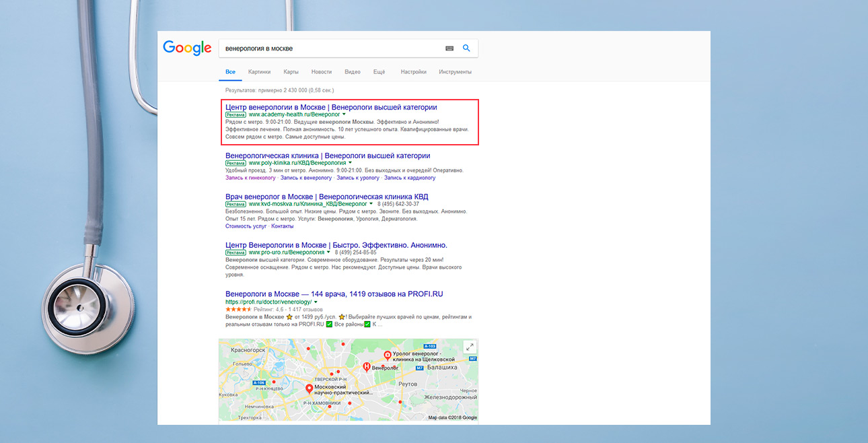Image resolution: width=868 pixels, height=443 pixels.
Task: Expand the academy-health.ru URL dropdown arrow
Action: point(344,114)
